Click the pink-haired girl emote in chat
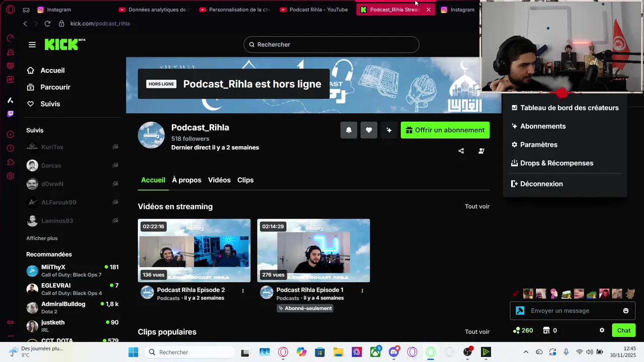Viewport: 644px width, 362px height. tap(553, 294)
